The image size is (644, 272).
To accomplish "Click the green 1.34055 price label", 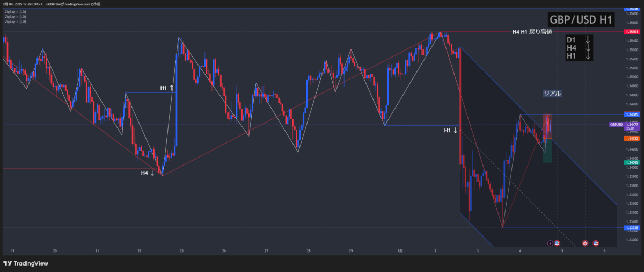I will (631, 162).
